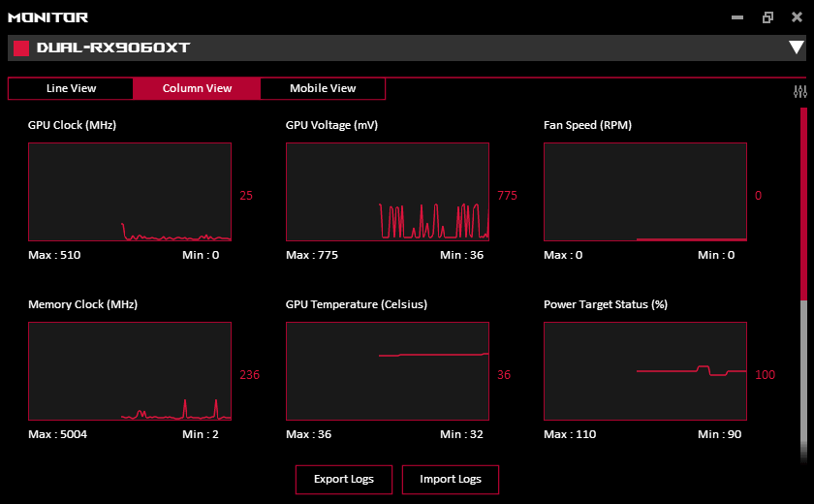Click the Memory Clock (MHz) label

click(x=83, y=304)
